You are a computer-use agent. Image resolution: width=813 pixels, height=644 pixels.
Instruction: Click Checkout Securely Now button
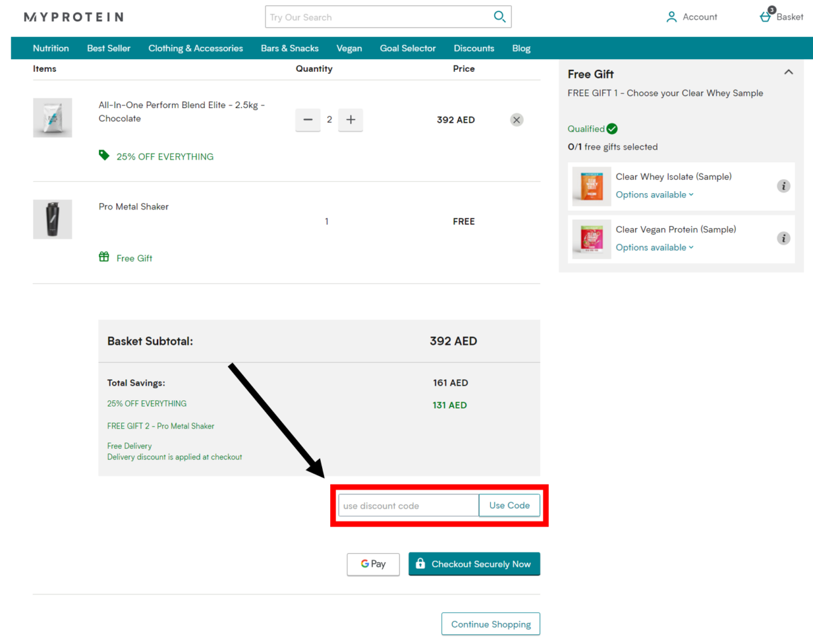474,564
